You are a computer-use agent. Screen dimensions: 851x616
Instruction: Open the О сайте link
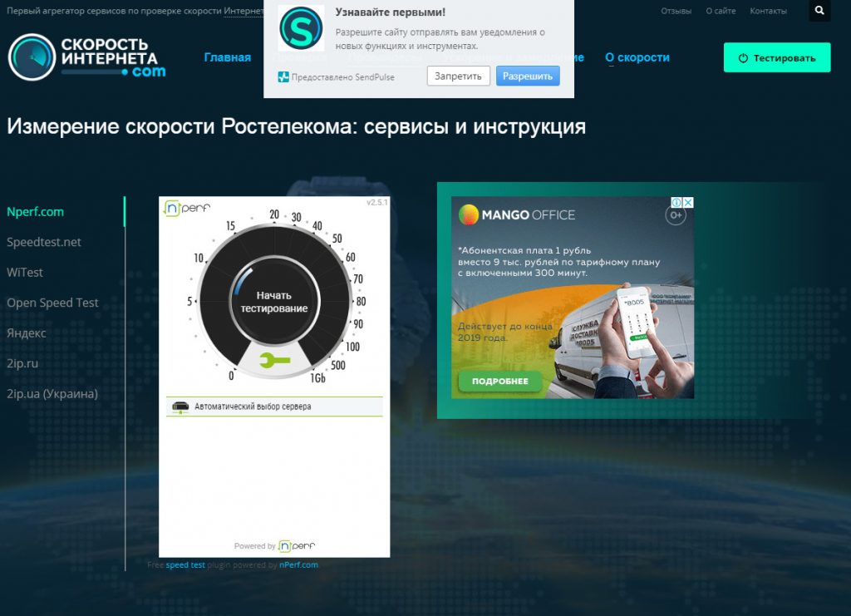coord(721,11)
